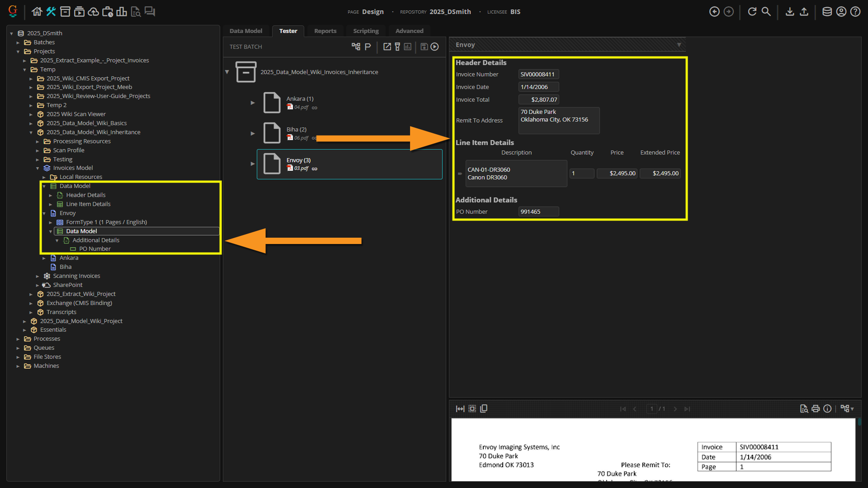Click the Test play button in Test Batch toolbar
The height and width of the screenshot is (488, 868).
click(x=434, y=47)
